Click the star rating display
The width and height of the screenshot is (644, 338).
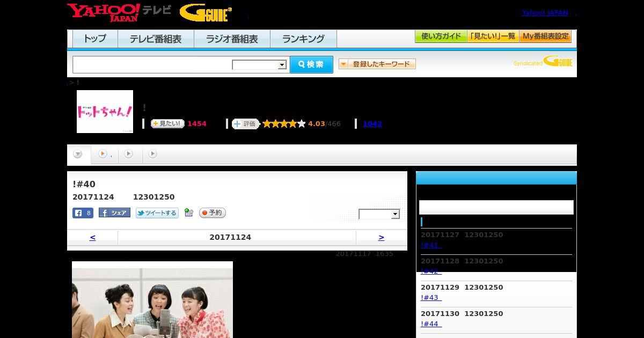point(284,124)
